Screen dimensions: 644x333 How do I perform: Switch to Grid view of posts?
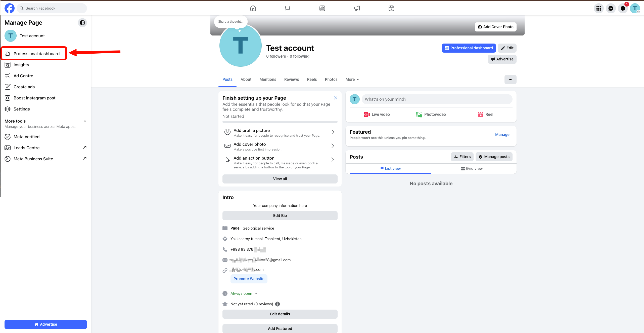(472, 169)
